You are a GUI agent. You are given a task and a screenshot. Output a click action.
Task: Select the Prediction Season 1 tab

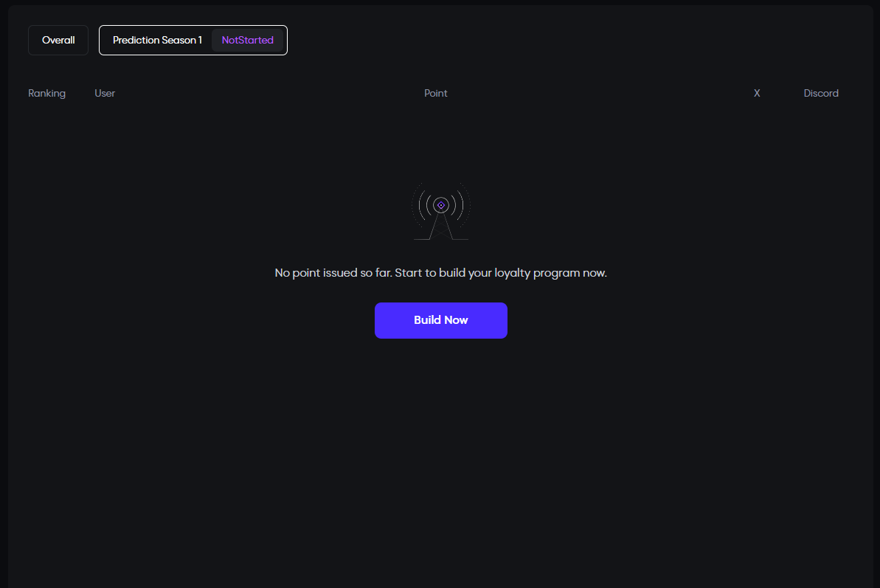[x=193, y=41]
